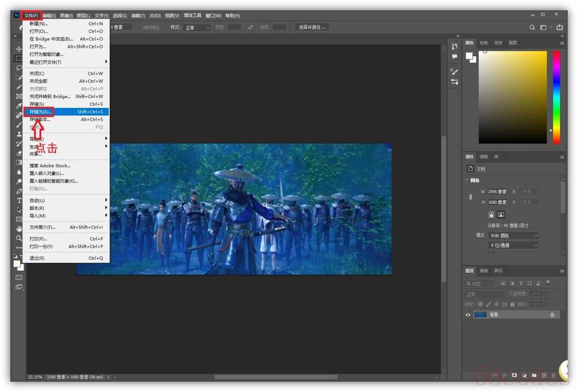Choose 存储为(A)... from the File menu
The image size is (578, 392).
click(x=41, y=112)
